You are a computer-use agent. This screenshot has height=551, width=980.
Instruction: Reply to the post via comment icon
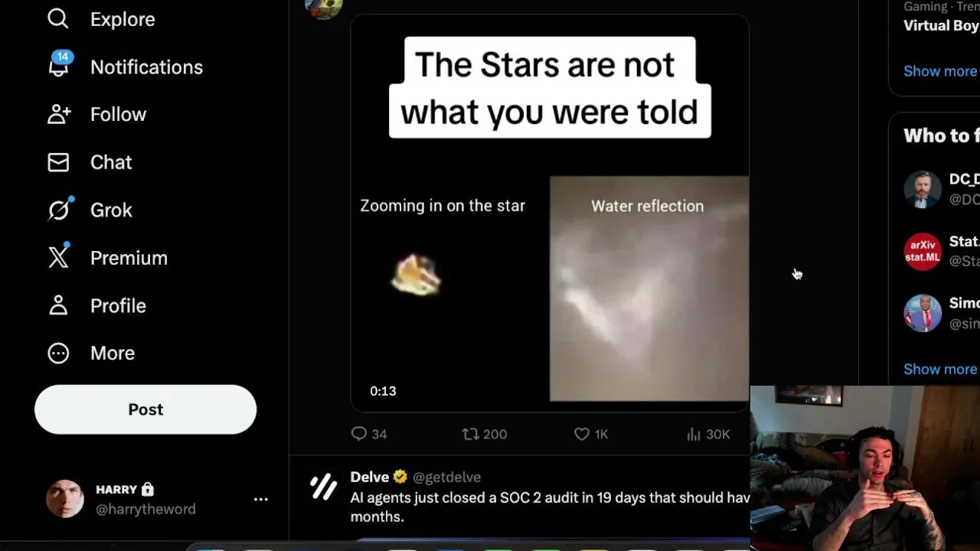pos(359,434)
